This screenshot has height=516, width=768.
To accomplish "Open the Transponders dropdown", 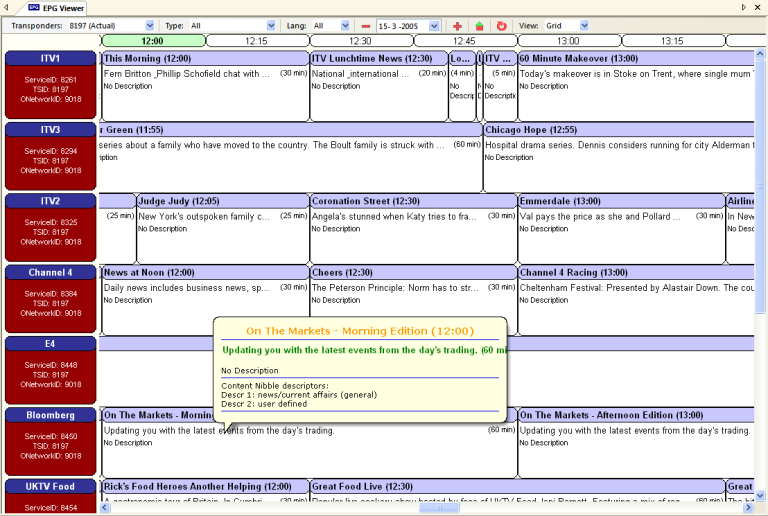I will [150, 25].
